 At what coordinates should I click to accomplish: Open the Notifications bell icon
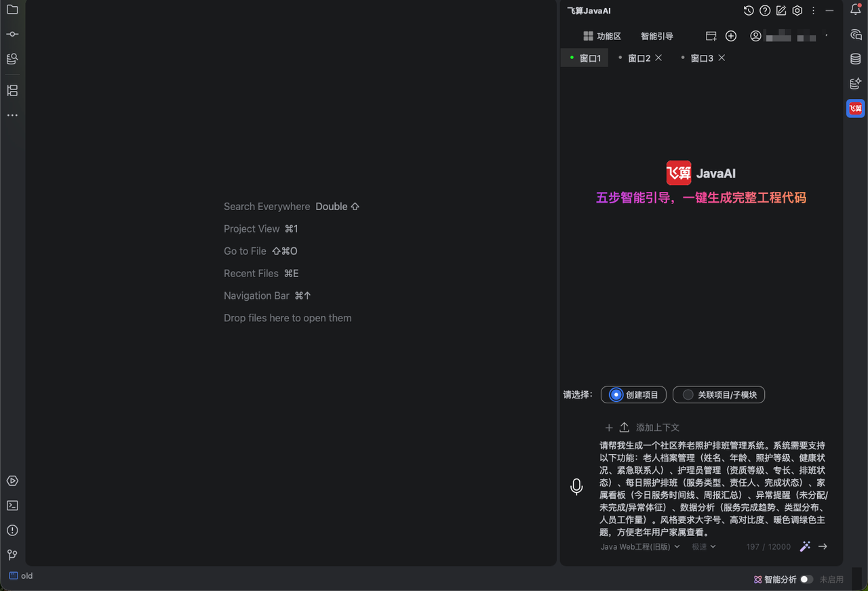(856, 9)
